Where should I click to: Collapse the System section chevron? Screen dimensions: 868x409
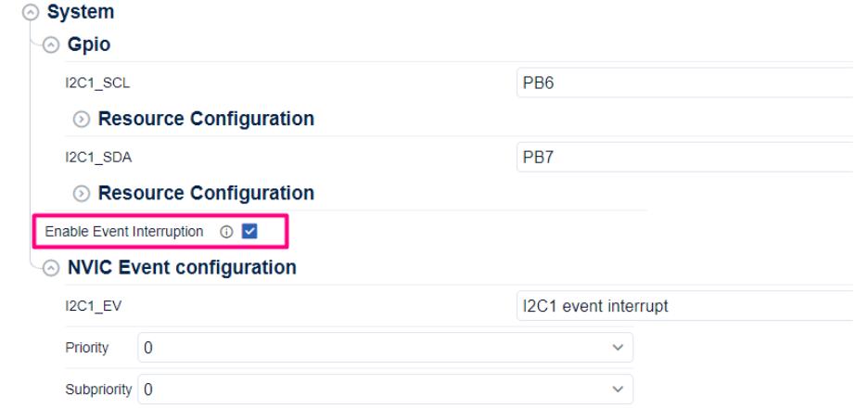pyautogui.click(x=32, y=13)
